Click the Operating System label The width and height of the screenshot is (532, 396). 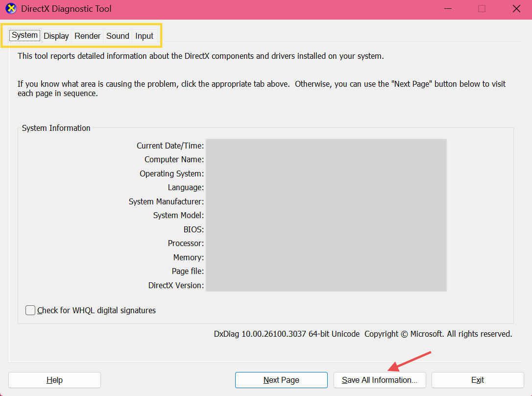(x=172, y=173)
